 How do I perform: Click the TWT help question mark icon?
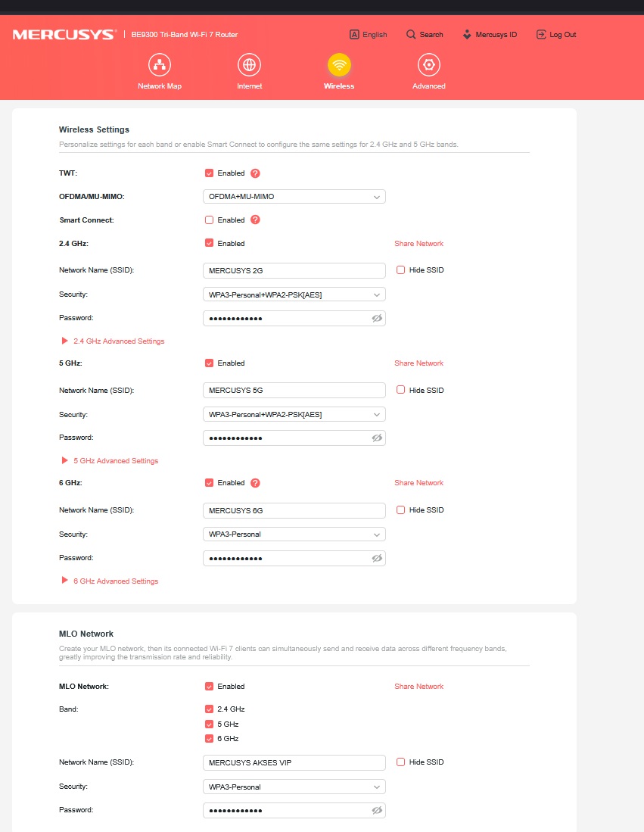tap(255, 173)
